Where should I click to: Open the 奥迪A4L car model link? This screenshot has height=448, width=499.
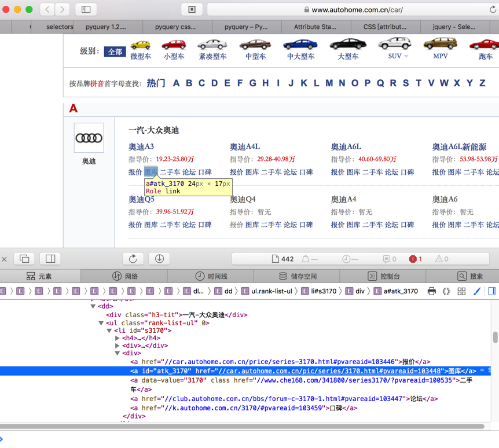tap(244, 146)
